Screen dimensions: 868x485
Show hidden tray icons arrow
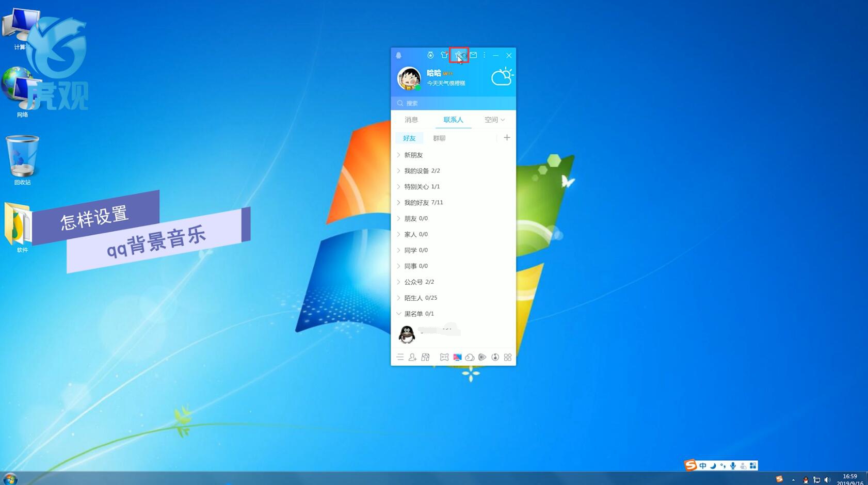[x=793, y=480]
